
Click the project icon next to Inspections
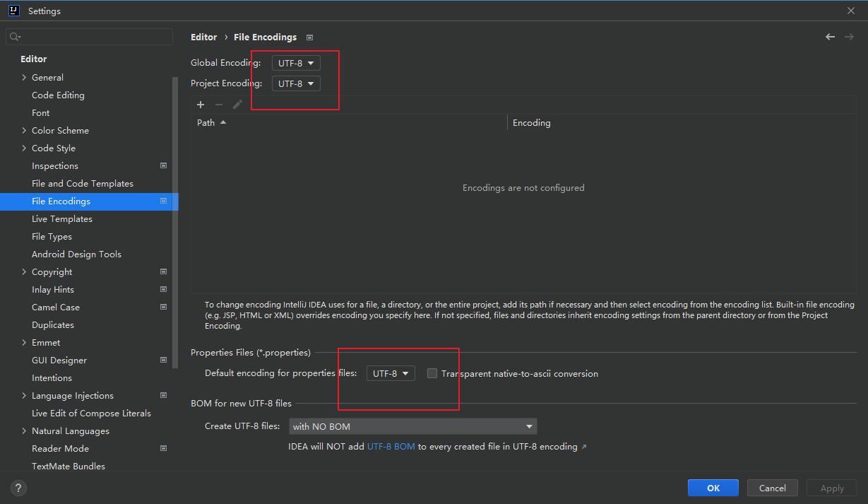[163, 165]
